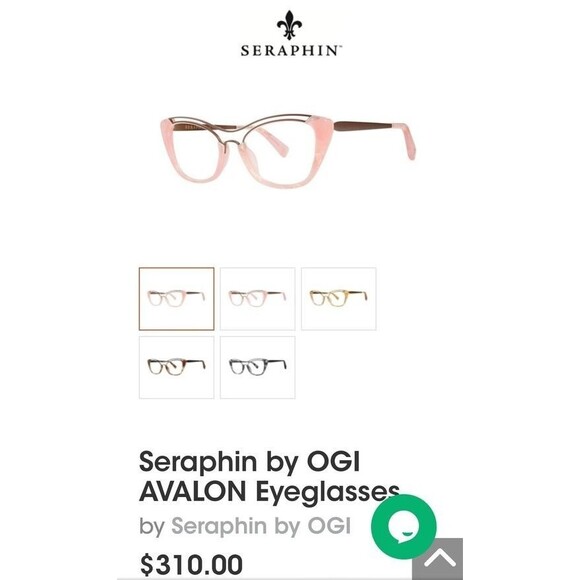
Task: Select the first pink glasses thumbnail
Action: (x=176, y=299)
